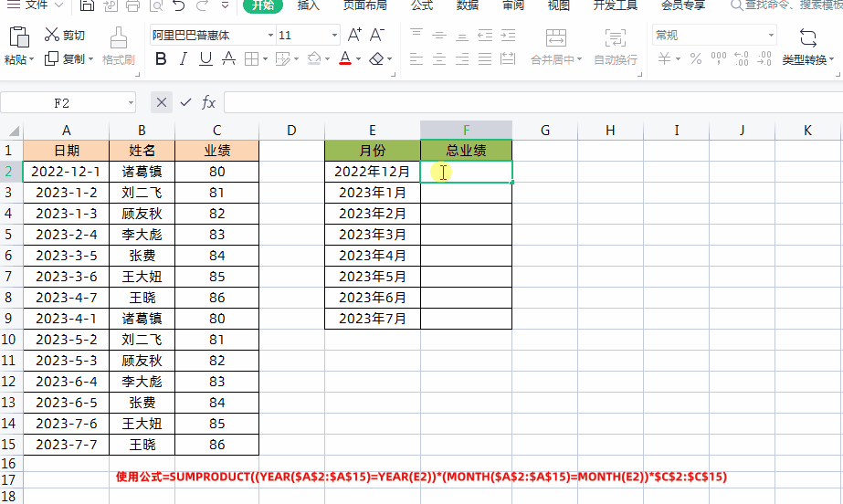This screenshot has width=843, height=504.
Task: Cancel formula entry with X button
Action: click(162, 102)
